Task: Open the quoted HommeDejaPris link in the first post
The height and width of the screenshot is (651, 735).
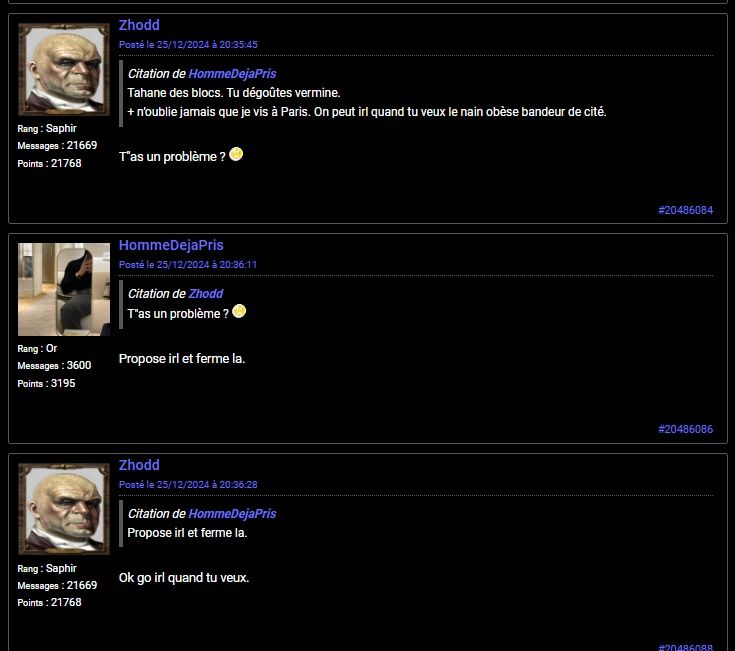Action: pos(232,74)
